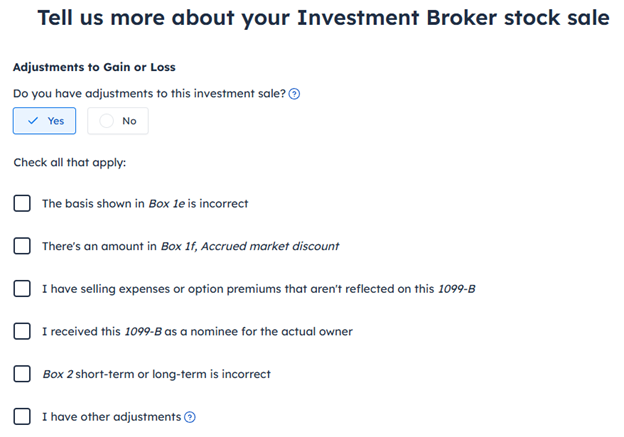Open help icon beside adjustments question
Viewport: 624px width, 437px height.
(294, 94)
